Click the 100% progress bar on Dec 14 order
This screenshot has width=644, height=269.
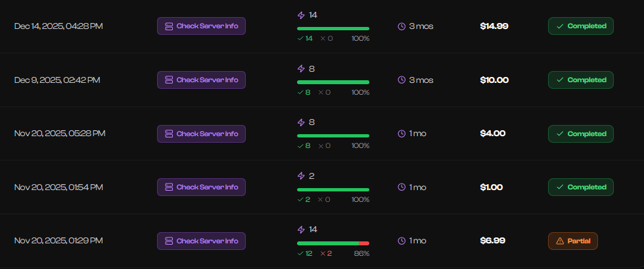333,28
